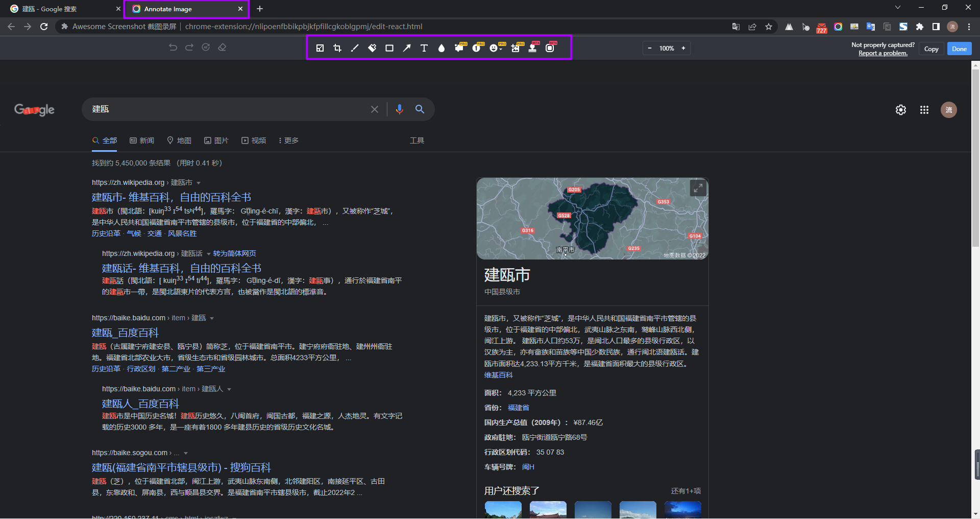Reload the current page
The image size is (980, 519).
point(44,27)
